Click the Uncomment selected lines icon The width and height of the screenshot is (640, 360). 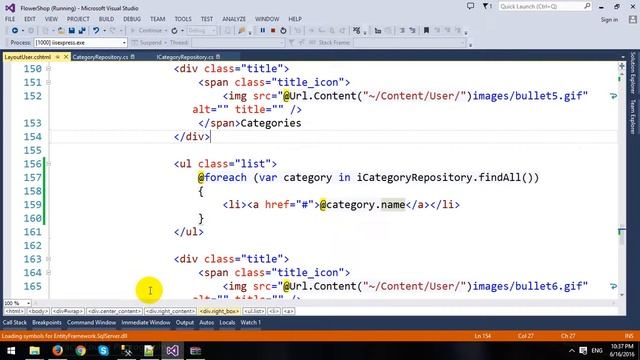pyautogui.click(x=412, y=31)
